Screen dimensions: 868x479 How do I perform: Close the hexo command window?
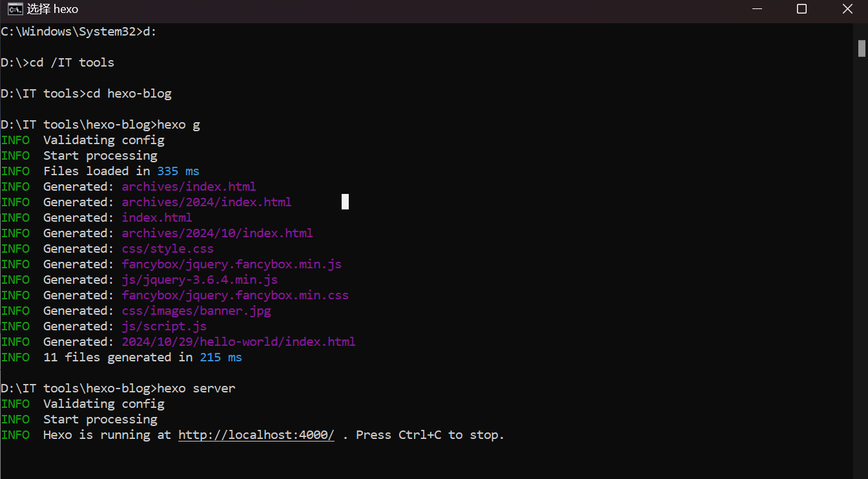click(x=847, y=9)
